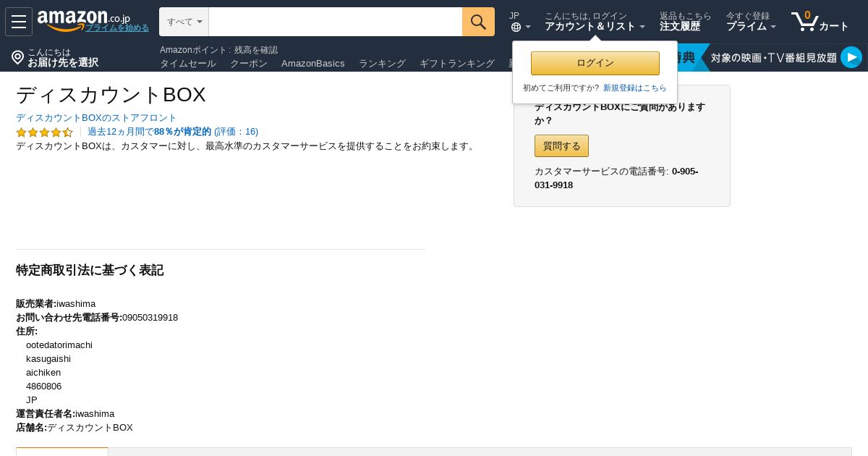Click the ディスカウントBOX page heading
Image resolution: width=868 pixels, height=456 pixels.
coord(111,95)
